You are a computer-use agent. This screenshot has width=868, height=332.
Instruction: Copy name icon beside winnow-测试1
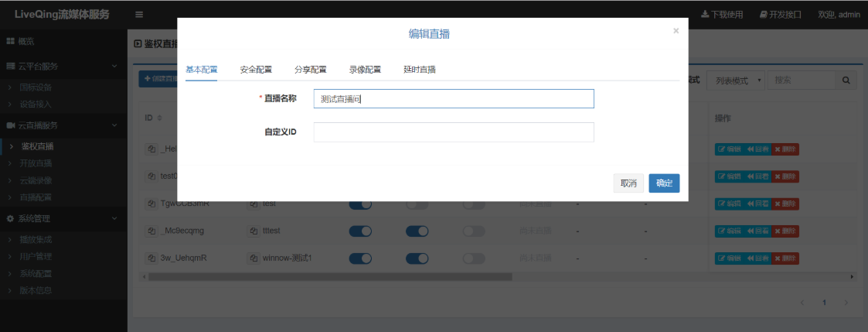pyautogui.click(x=253, y=258)
